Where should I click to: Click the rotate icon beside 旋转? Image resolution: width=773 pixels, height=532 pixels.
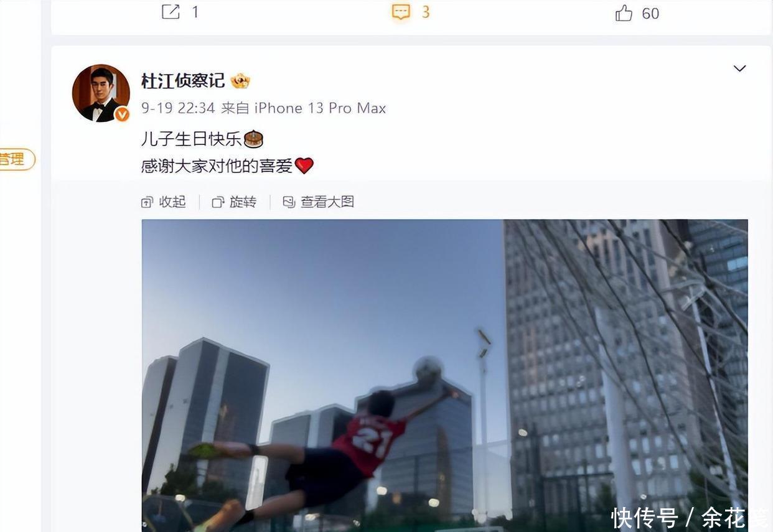pyautogui.click(x=218, y=202)
